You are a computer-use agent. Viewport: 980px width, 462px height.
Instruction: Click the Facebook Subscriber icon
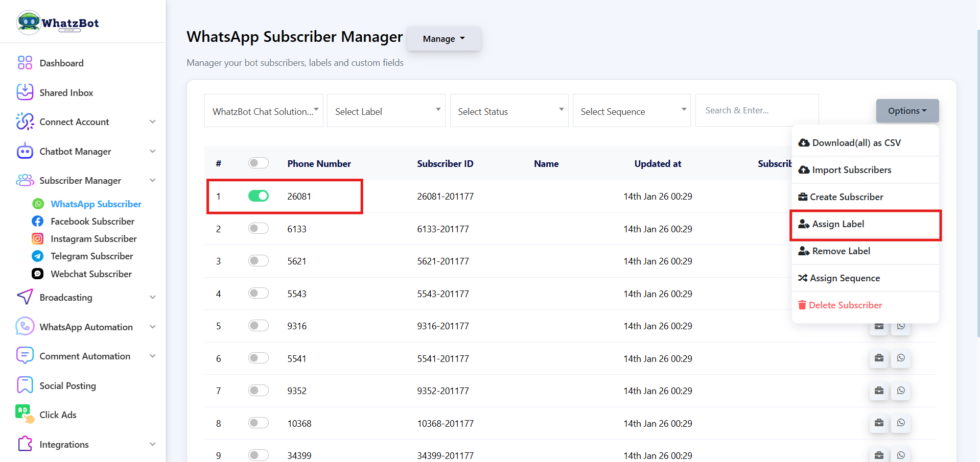tap(38, 221)
